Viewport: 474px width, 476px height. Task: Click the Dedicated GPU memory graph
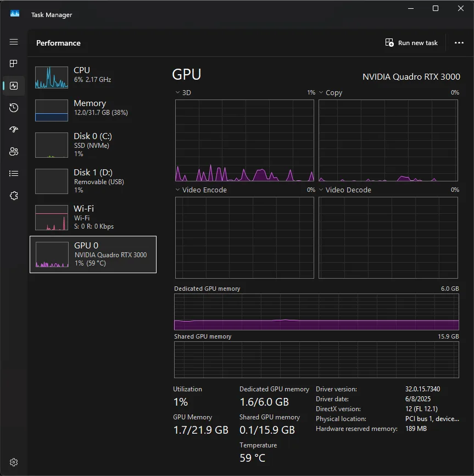pos(316,312)
